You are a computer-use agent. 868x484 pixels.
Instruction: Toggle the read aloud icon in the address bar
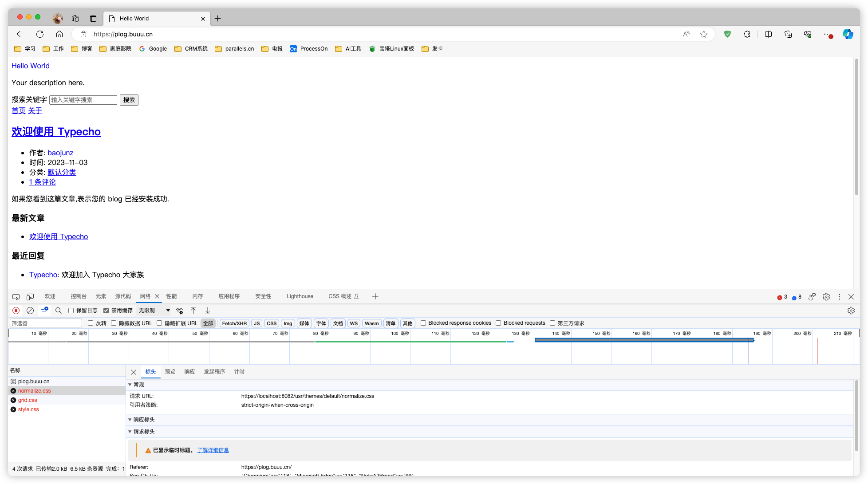686,34
